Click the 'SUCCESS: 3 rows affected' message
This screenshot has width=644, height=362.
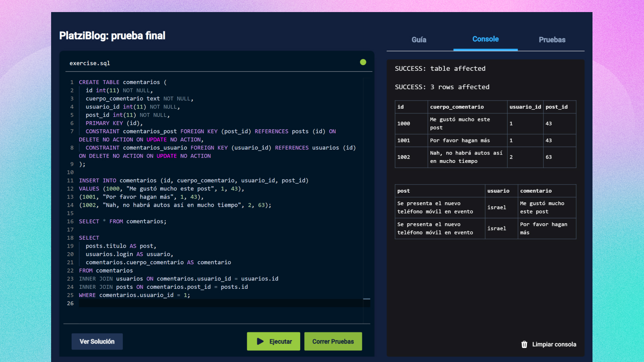442,87
